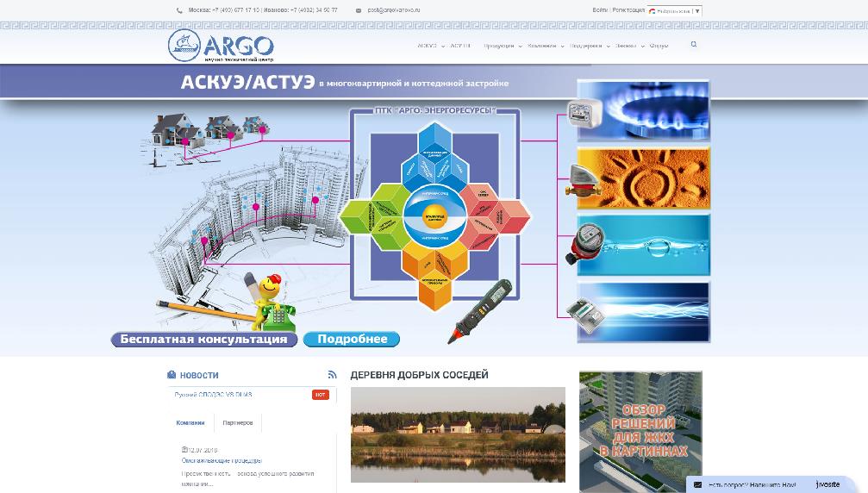The height and width of the screenshot is (493, 868).
Task: Open the village lake photo thumbnail
Action: (458, 435)
